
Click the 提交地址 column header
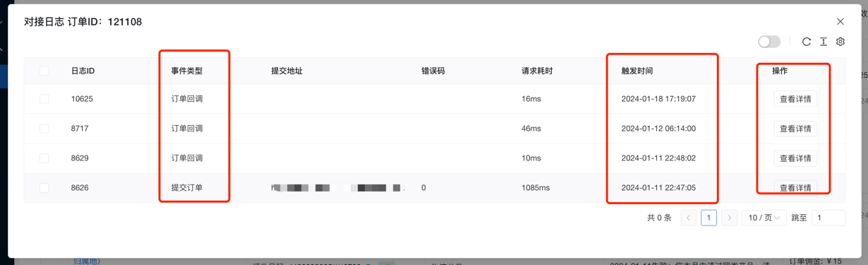287,71
